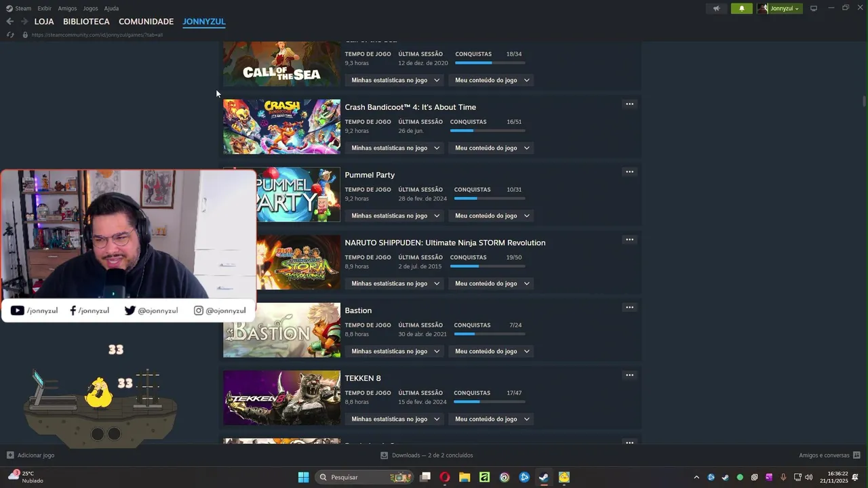Click the TEKKEN 8 game thumbnail

(x=281, y=398)
